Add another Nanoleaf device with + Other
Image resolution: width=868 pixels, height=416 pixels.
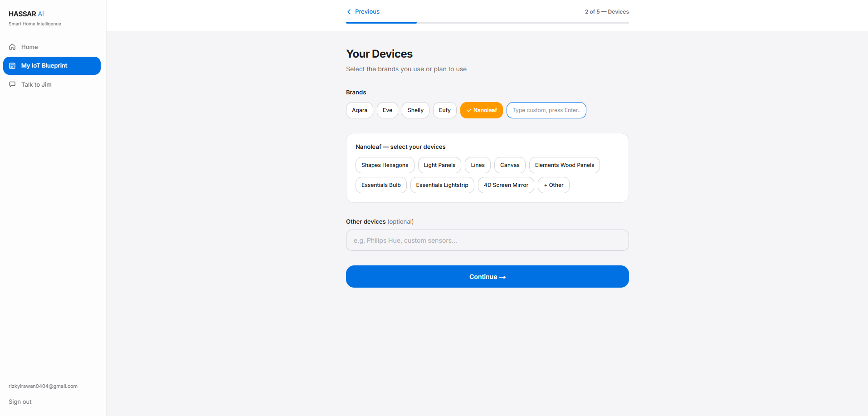pos(554,185)
